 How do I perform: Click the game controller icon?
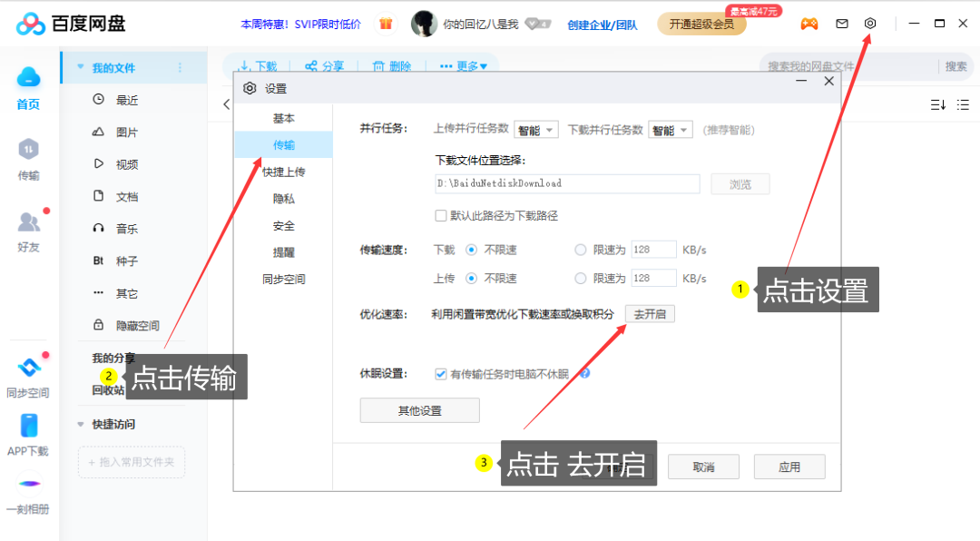pos(809,24)
